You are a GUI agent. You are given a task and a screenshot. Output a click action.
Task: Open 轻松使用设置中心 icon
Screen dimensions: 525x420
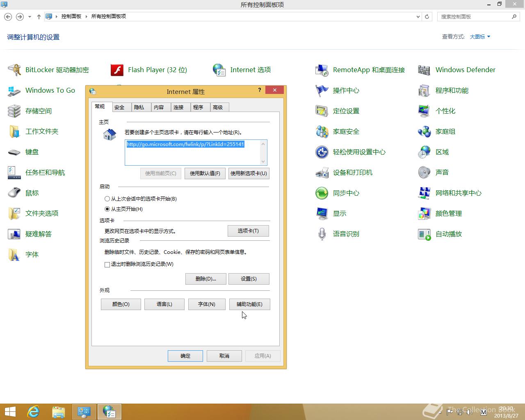(x=322, y=152)
